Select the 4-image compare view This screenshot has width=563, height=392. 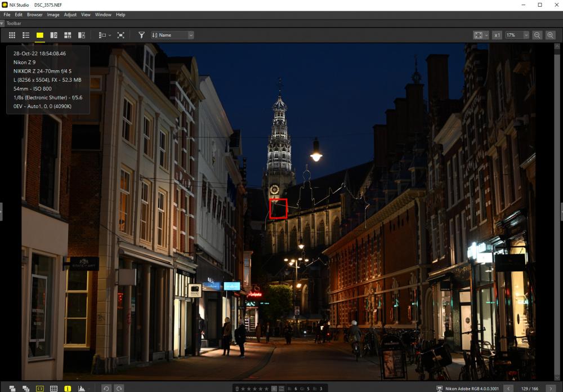(x=68, y=35)
